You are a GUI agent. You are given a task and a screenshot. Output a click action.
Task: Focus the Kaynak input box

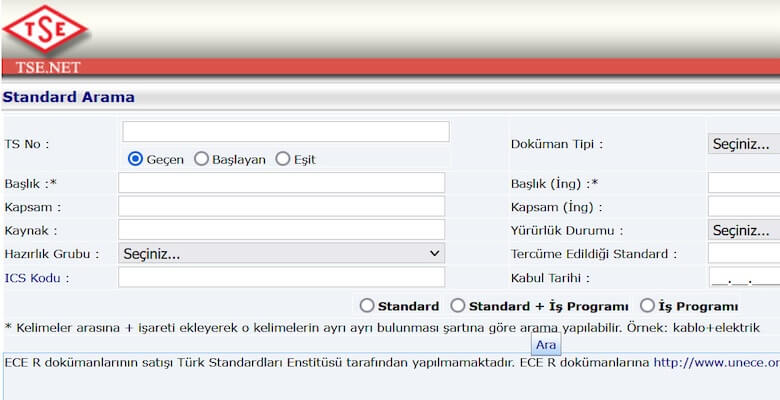tap(281, 230)
